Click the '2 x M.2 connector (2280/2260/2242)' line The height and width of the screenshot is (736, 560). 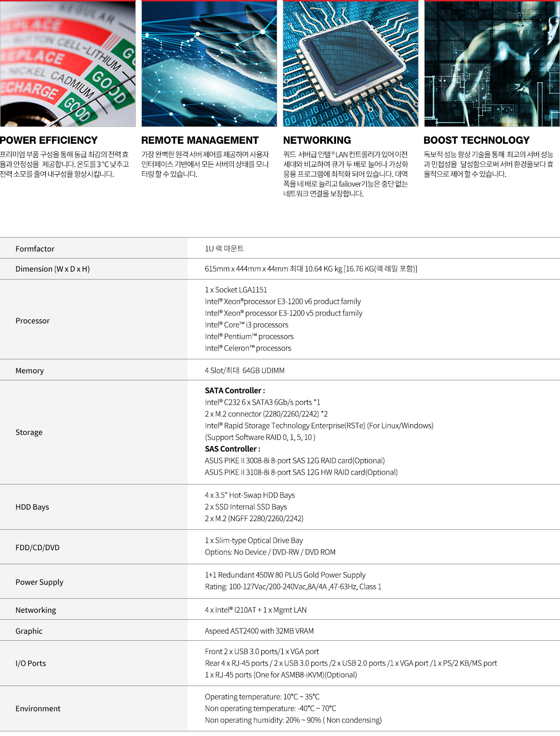(266, 414)
